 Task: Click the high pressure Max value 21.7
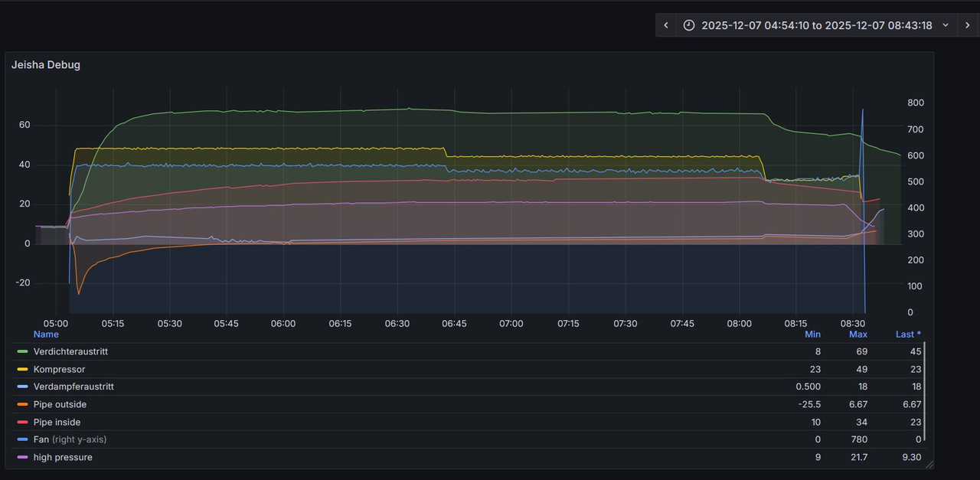tap(858, 458)
